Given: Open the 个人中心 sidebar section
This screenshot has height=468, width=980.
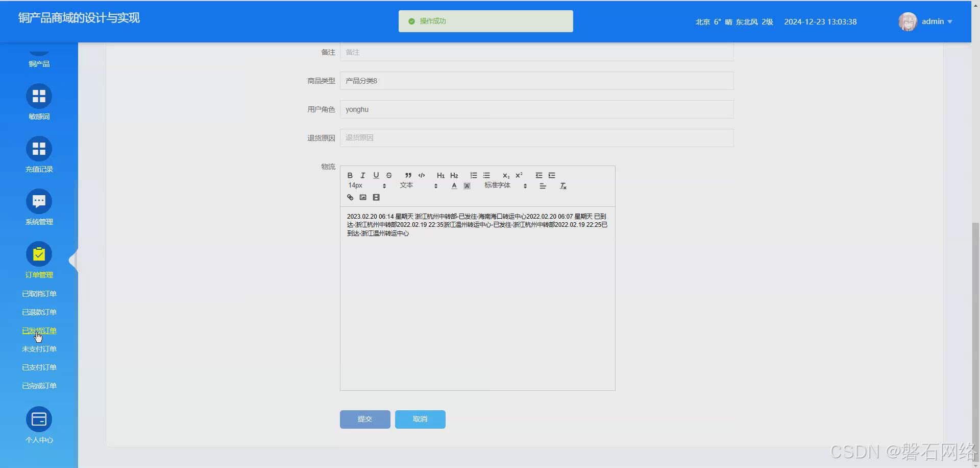Looking at the screenshot, I should coord(39,426).
